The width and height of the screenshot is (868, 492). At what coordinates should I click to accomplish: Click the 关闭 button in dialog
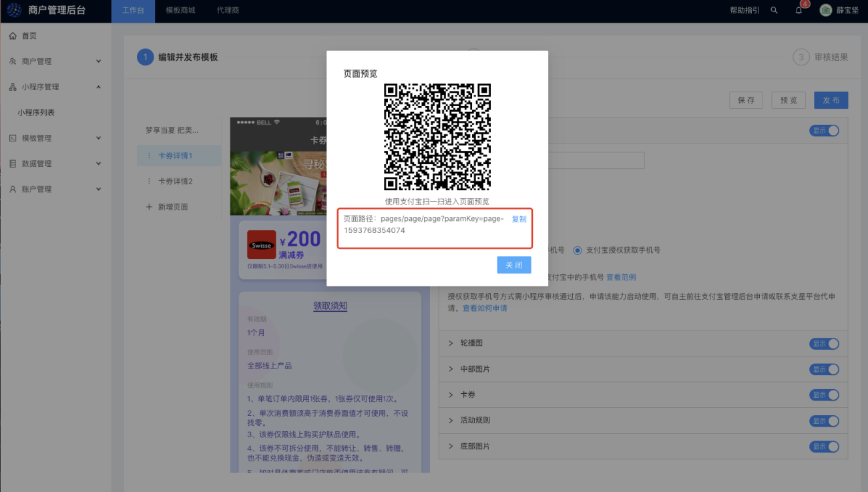[x=514, y=265]
